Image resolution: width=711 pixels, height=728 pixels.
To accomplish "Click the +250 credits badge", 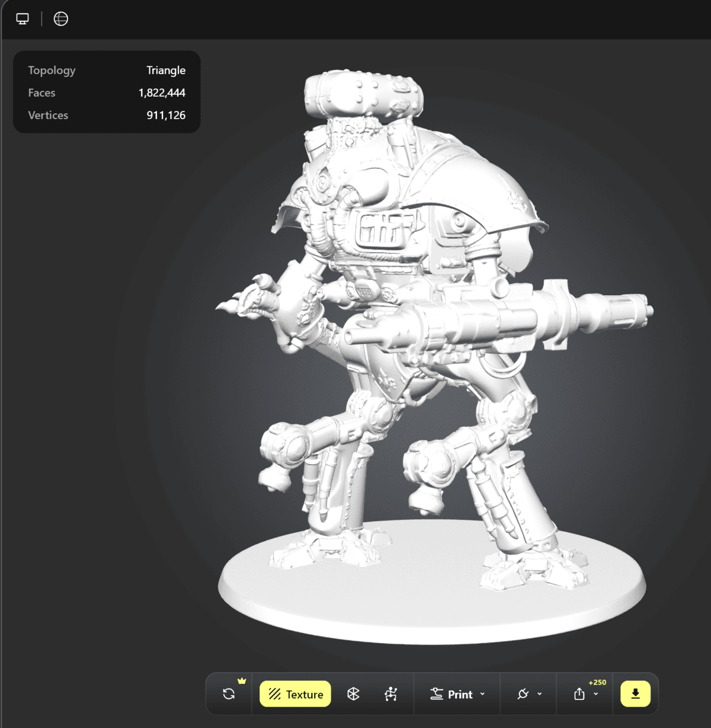I will point(597,682).
